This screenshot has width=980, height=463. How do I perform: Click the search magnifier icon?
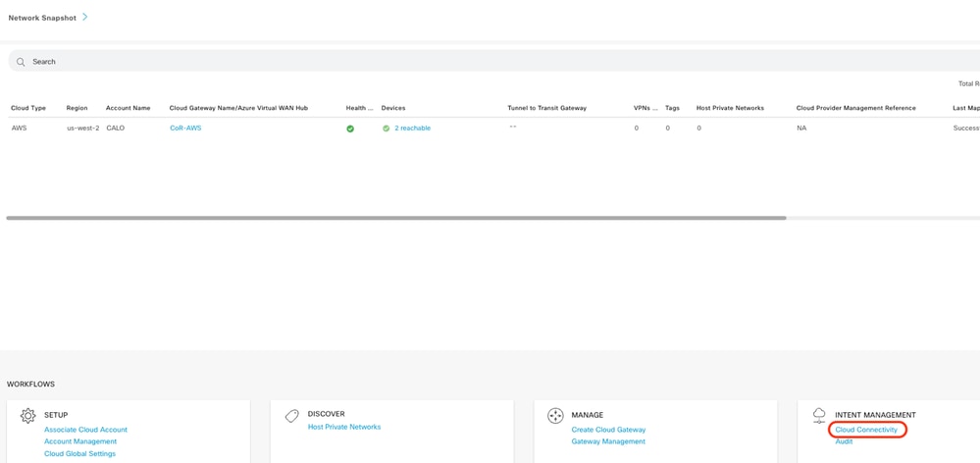pos(21,62)
